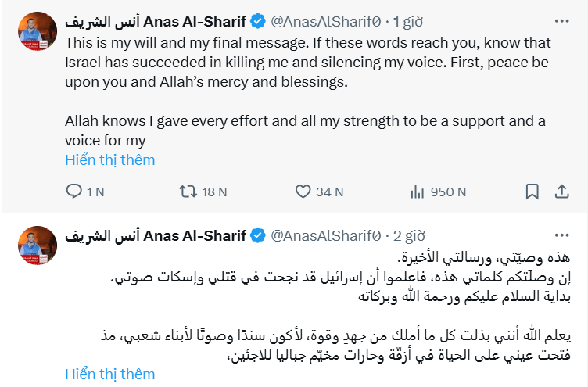Image resolution: width=588 pixels, height=387 pixels.
Task: Click verified badge on Arabic tweet
Action: [258, 235]
